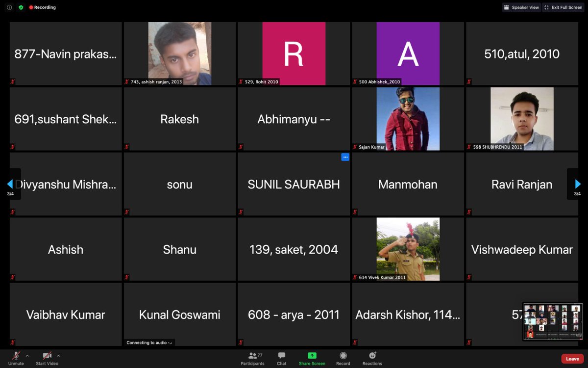Click muted mic icon on sonu tile
This screenshot has height=368, width=588.
point(127,212)
